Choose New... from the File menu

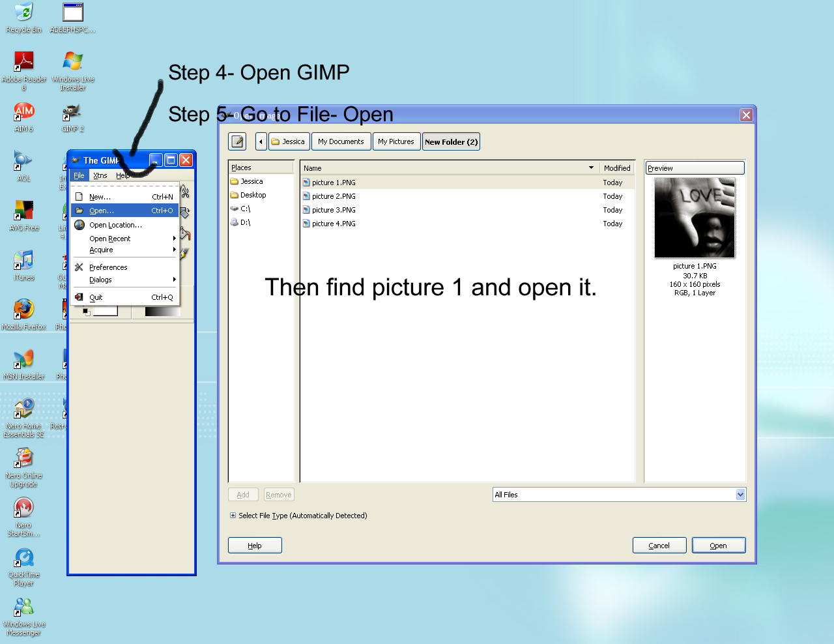(124, 197)
